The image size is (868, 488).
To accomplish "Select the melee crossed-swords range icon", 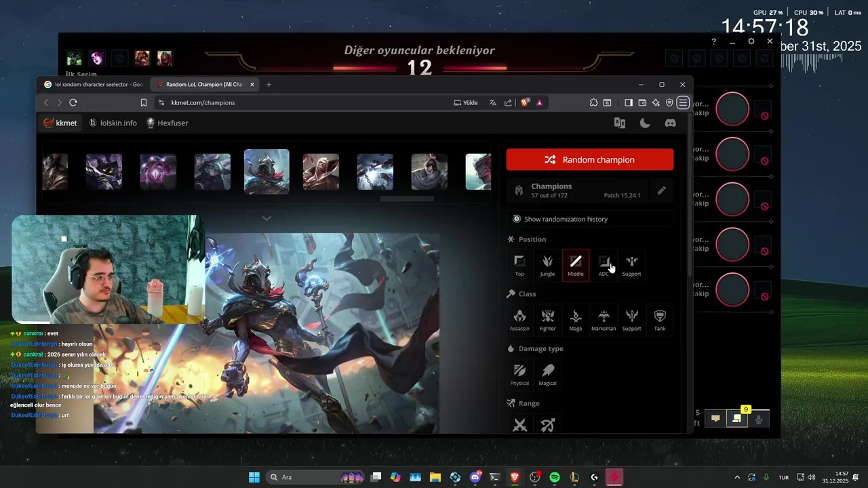I will pos(520,425).
